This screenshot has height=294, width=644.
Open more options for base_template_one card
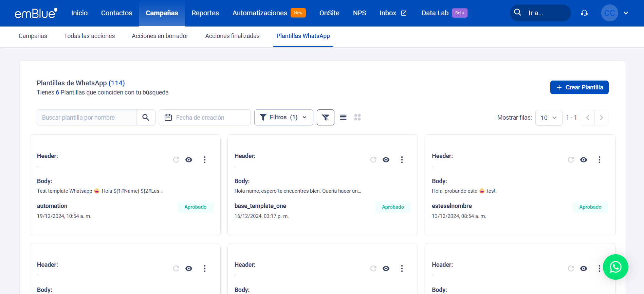pos(402,160)
